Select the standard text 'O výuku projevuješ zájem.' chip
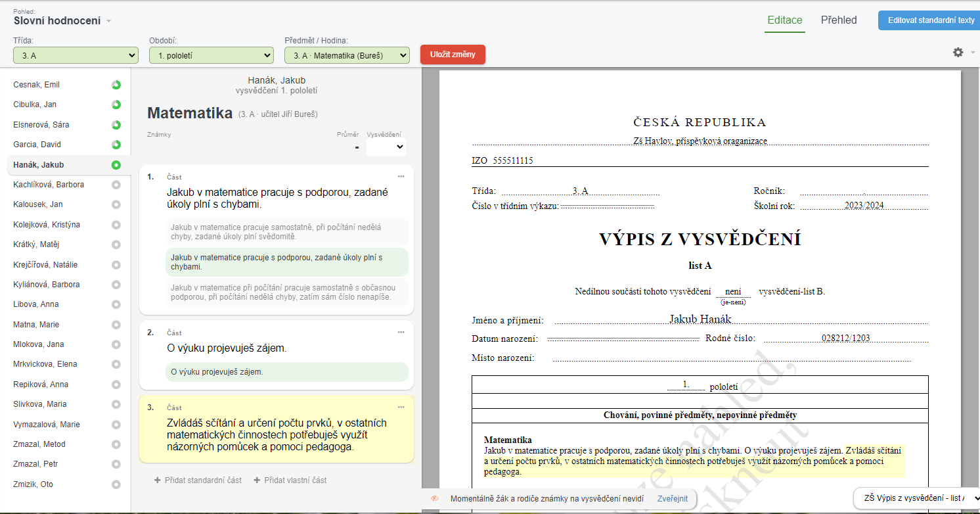 (286, 372)
